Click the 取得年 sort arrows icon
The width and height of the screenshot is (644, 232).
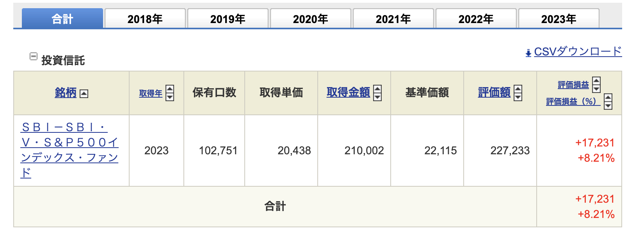click(170, 93)
